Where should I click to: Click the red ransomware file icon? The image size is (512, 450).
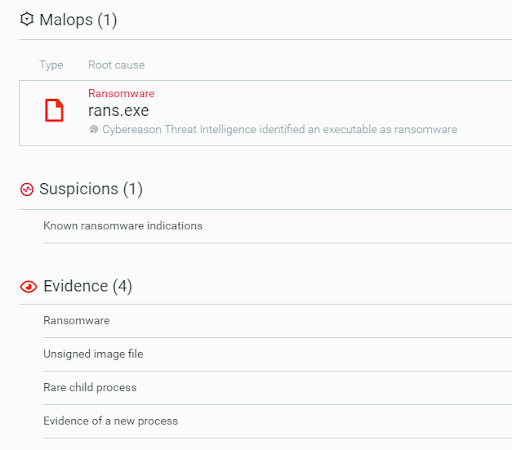(54, 110)
